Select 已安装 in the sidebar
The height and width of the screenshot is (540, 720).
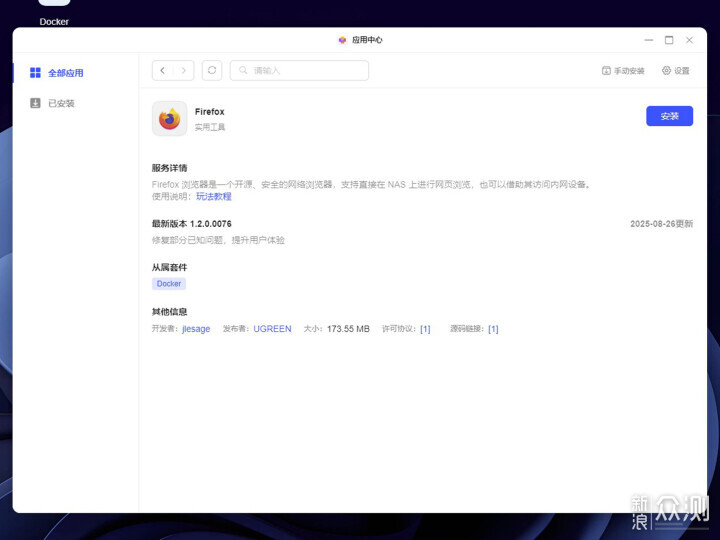(61, 103)
